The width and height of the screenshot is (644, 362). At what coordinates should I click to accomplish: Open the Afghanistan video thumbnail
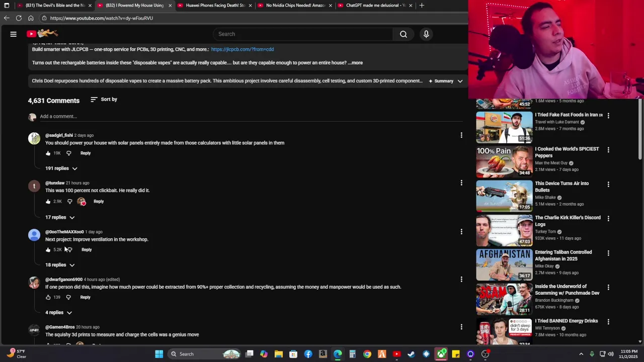pos(504,264)
